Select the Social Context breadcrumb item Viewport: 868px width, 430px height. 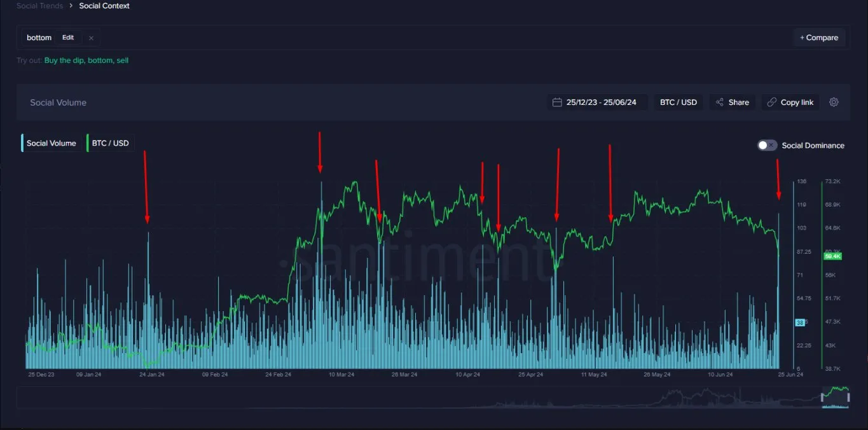click(104, 6)
